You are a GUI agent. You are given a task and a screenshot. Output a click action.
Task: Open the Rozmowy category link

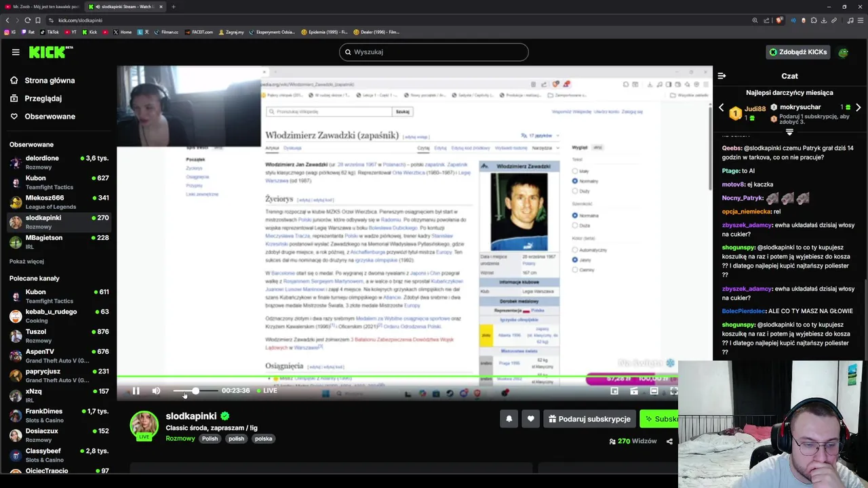pyautogui.click(x=180, y=439)
